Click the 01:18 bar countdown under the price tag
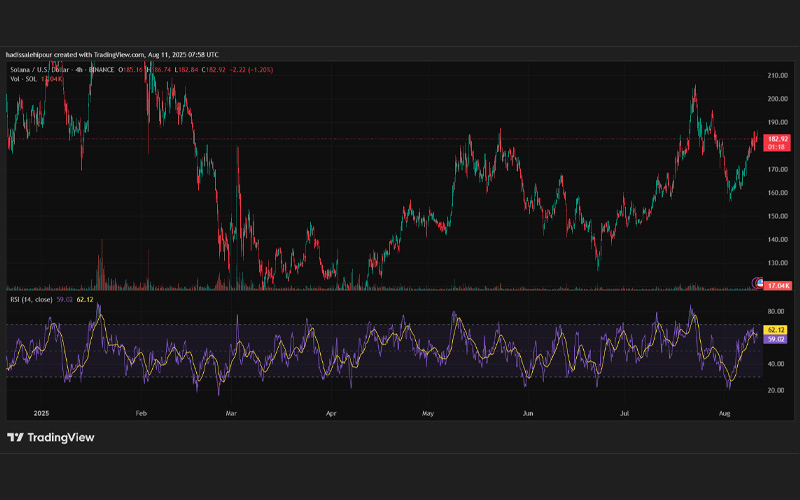 (x=777, y=147)
